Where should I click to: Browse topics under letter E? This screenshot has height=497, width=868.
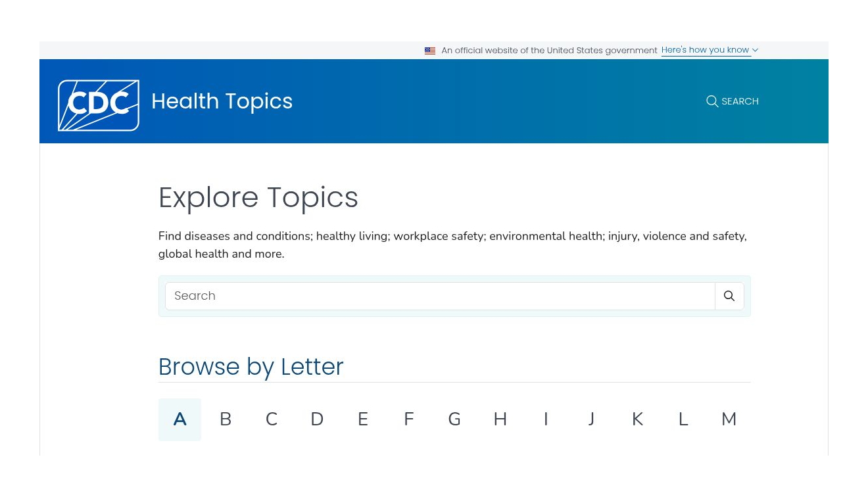pyautogui.click(x=363, y=419)
